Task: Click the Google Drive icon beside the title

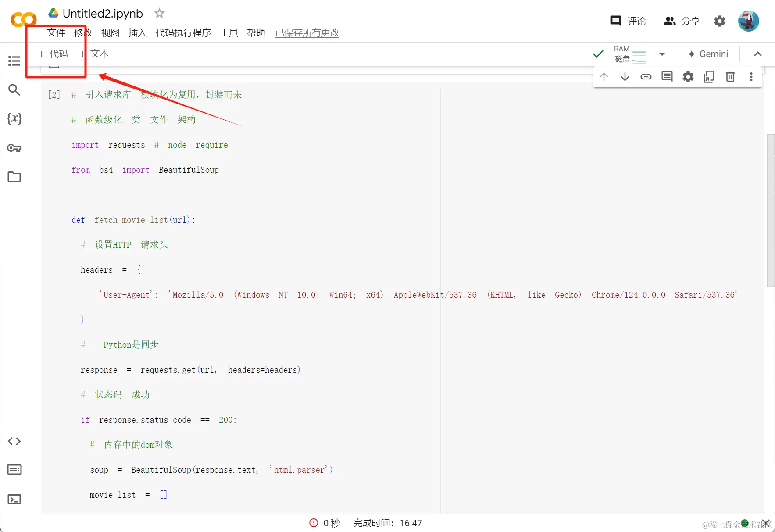Action: 54,13
